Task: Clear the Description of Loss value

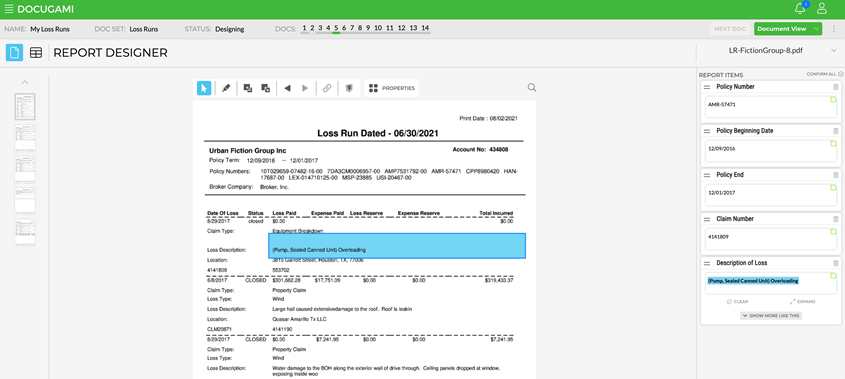Action: click(737, 302)
